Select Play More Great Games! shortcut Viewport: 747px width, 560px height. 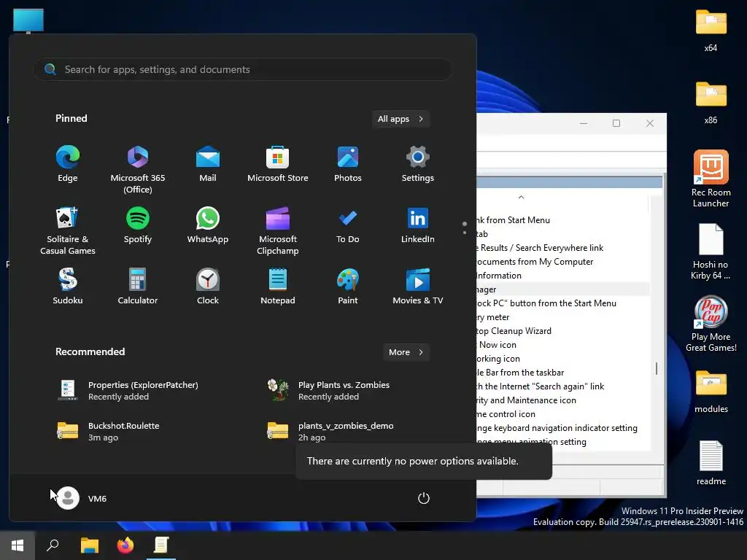(711, 324)
